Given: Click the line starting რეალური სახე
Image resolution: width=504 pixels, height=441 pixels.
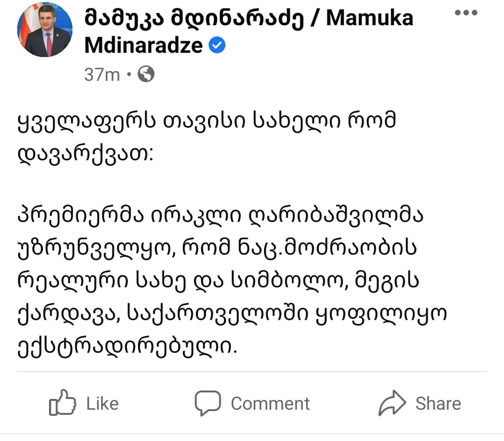Looking at the screenshot, I should click(217, 280).
